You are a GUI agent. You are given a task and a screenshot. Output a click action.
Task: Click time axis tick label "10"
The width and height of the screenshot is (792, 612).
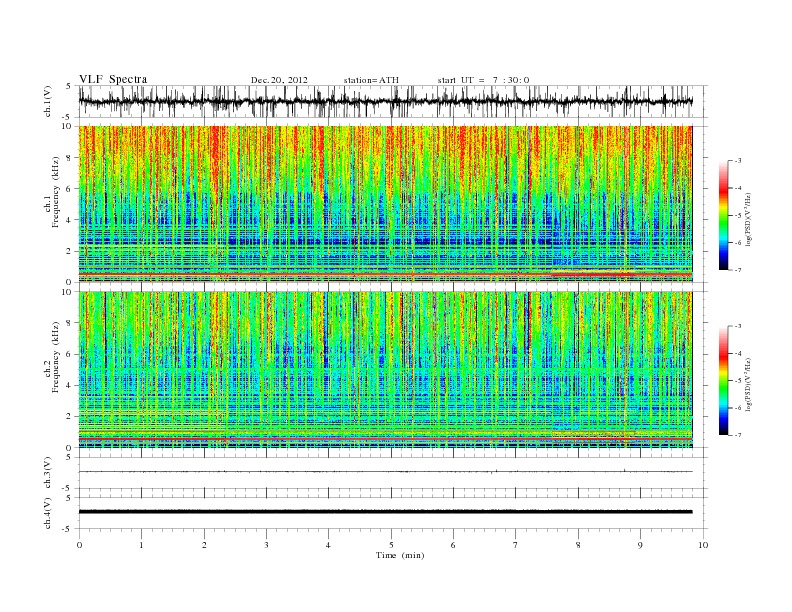(704, 545)
